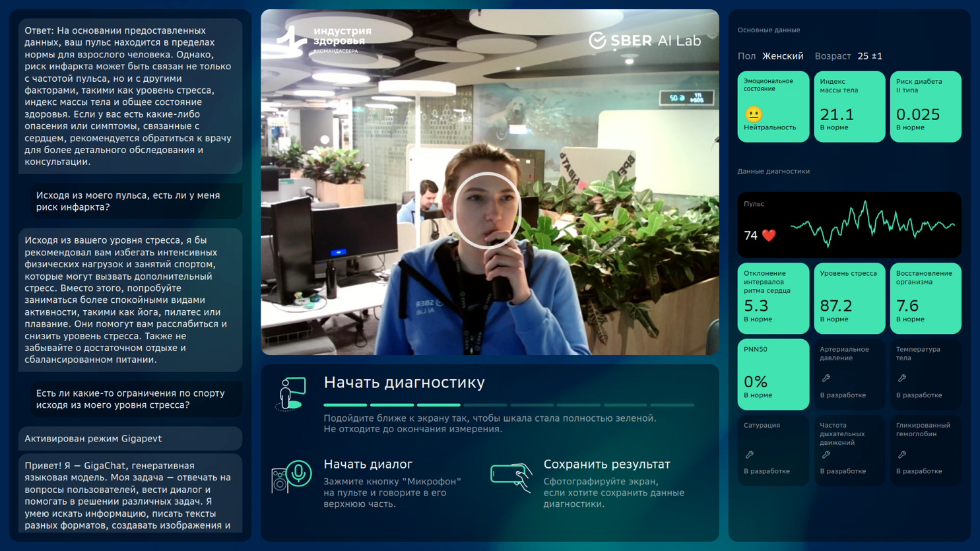The image size is (980, 551).
Task: Click the question about heart attack risk
Action: 137,201
